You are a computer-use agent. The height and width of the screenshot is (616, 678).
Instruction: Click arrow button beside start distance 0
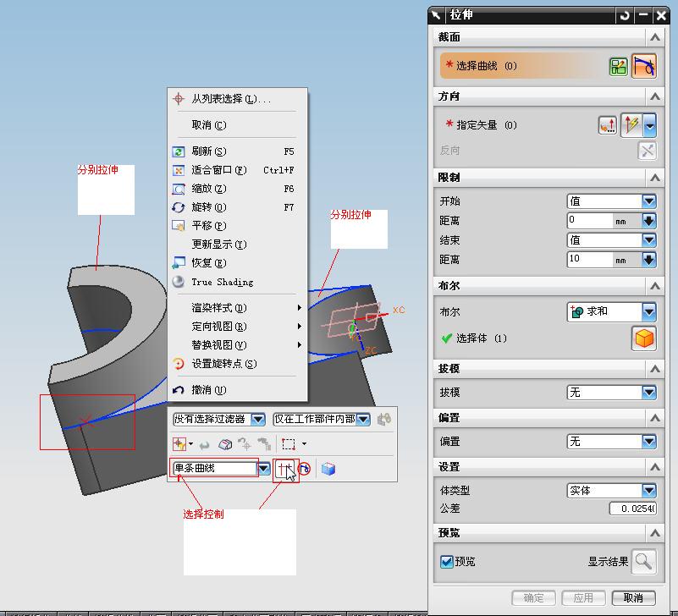pyautogui.click(x=649, y=221)
